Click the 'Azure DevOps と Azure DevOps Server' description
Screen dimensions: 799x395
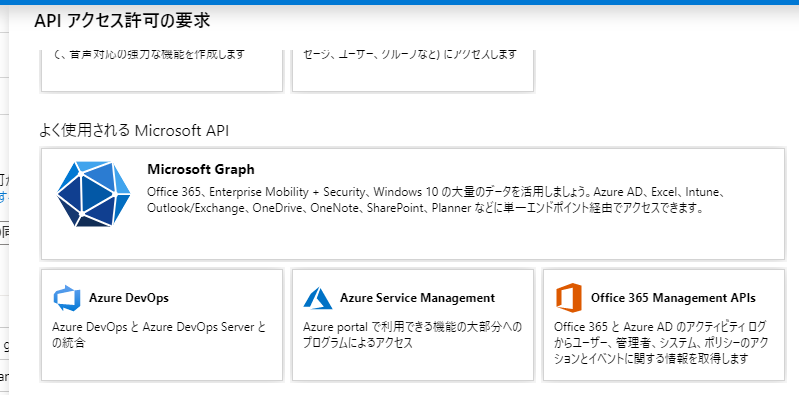pyautogui.click(x=159, y=334)
